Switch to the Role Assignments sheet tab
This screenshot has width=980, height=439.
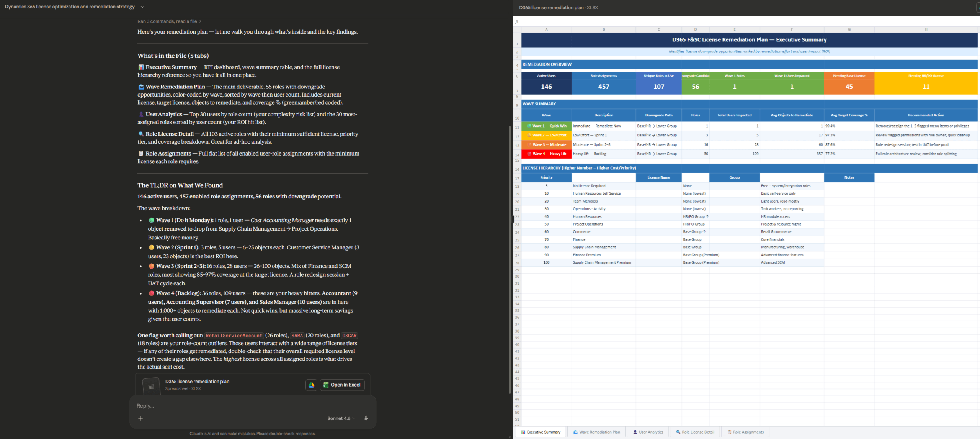(748, 432)
